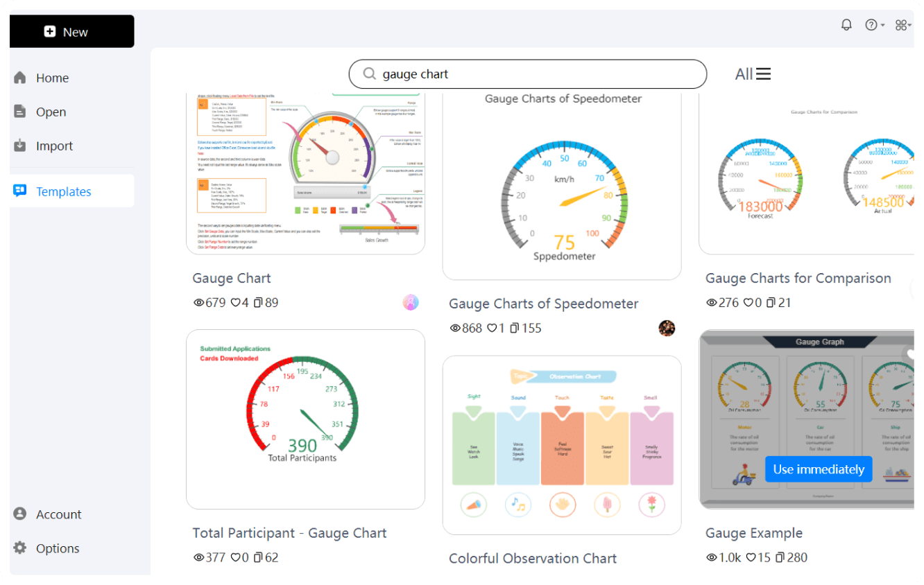Like Gauge Charts of Speedometer heart
The width and height of the screenshot is (924, 585).
pos(491,329)
